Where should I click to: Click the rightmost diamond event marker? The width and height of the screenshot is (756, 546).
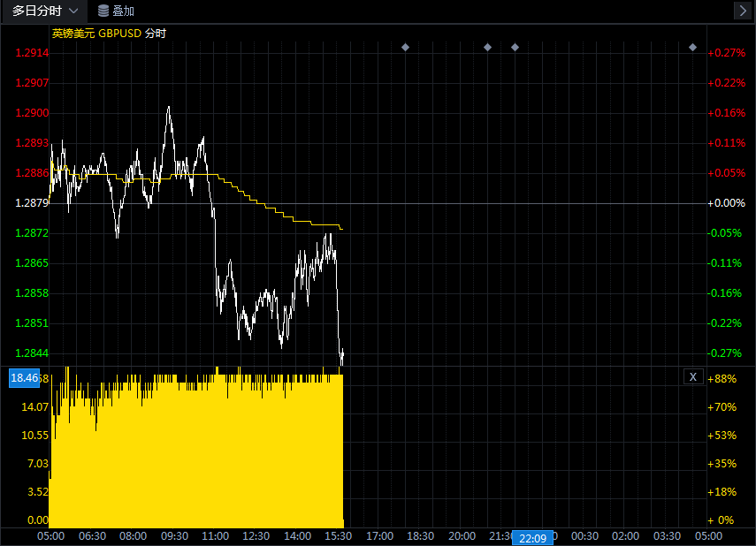pyautogui.click(x=692, y=47)
